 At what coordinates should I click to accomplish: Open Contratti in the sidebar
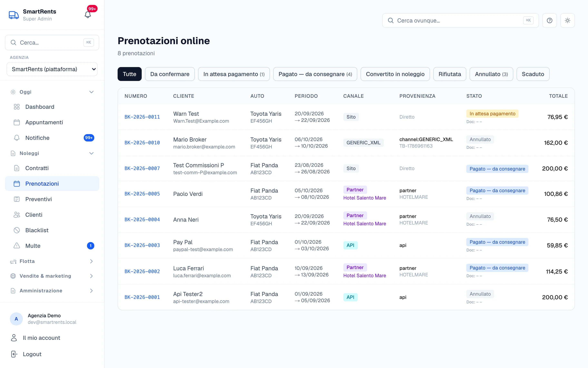52,168
